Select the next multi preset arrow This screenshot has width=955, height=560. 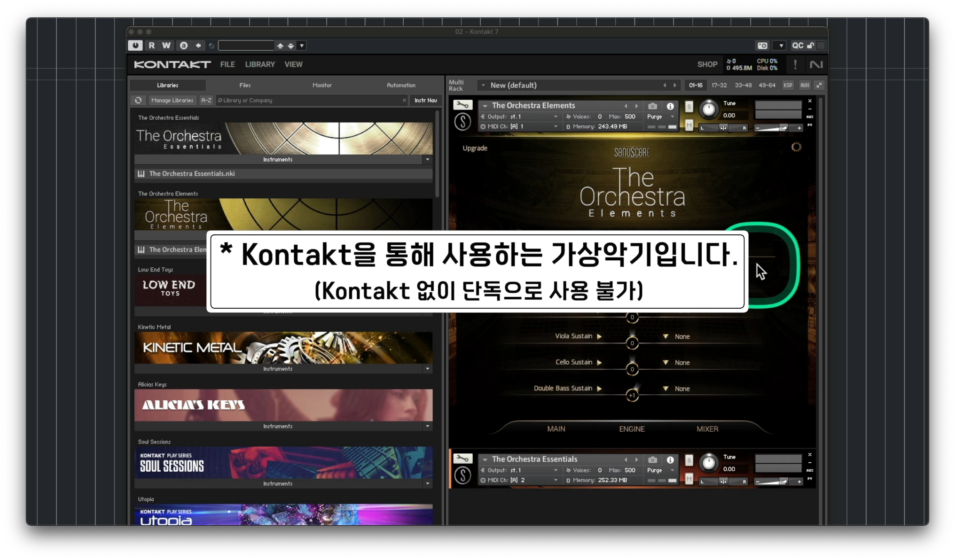click(675, 85)
